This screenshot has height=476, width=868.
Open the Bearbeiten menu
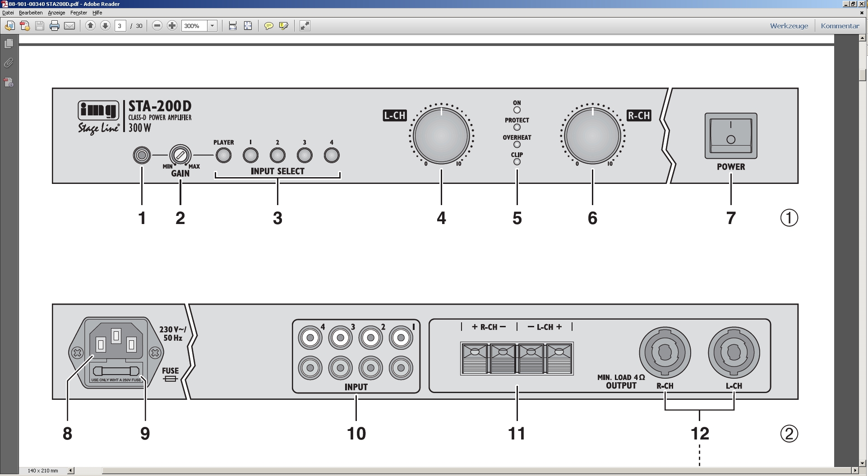click(31, 13)
